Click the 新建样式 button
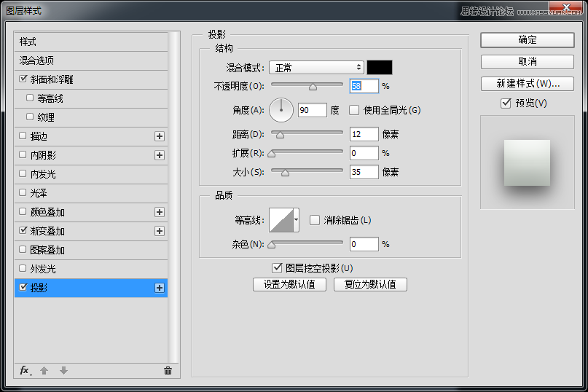The height and width of the screenshot is (392, 588). [x=528, y=84]
